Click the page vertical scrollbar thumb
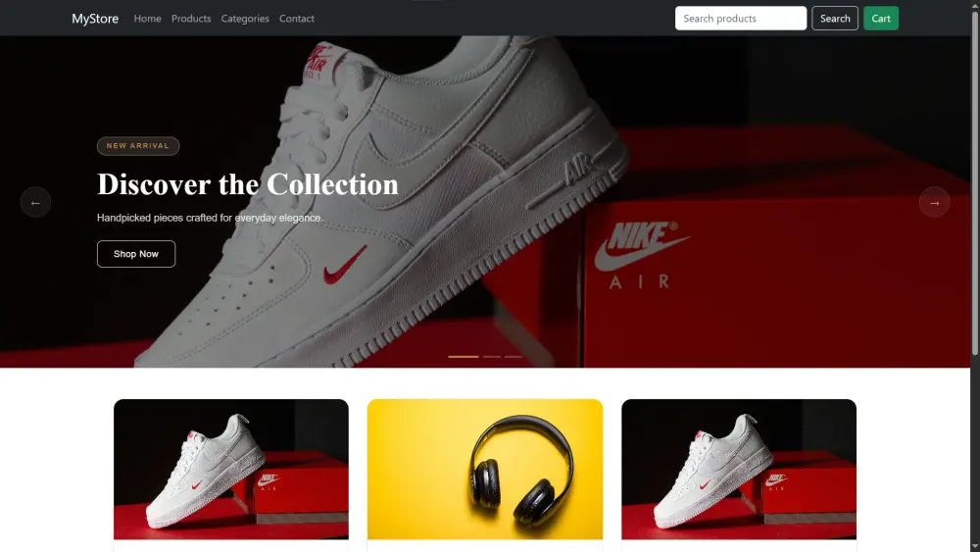 click(x=975, y=183)
